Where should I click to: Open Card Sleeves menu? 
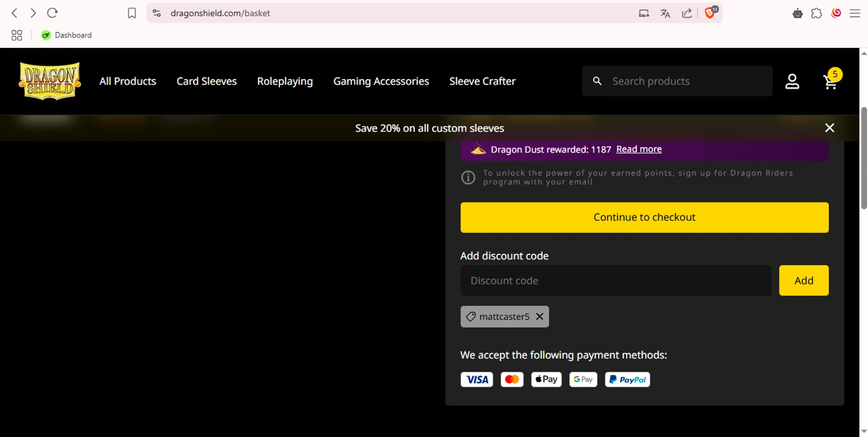(207, 81)
